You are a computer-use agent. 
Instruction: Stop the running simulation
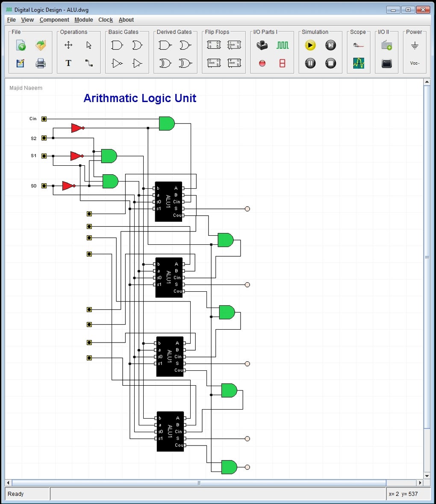[330, 63]
